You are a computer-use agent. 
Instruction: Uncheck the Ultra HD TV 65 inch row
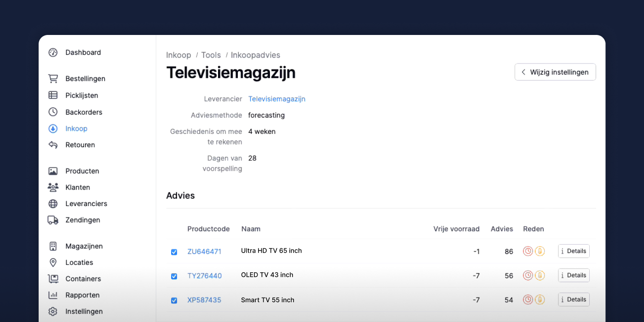[x=174, y=252]
